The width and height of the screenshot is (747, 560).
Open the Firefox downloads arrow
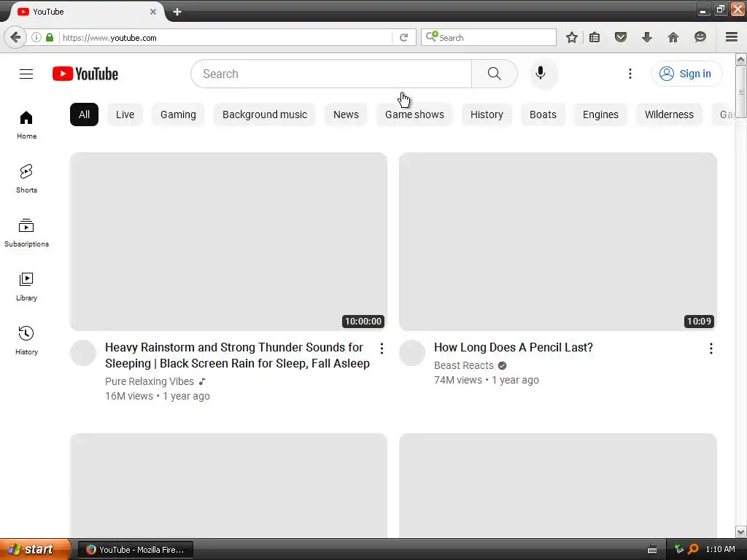646,37
